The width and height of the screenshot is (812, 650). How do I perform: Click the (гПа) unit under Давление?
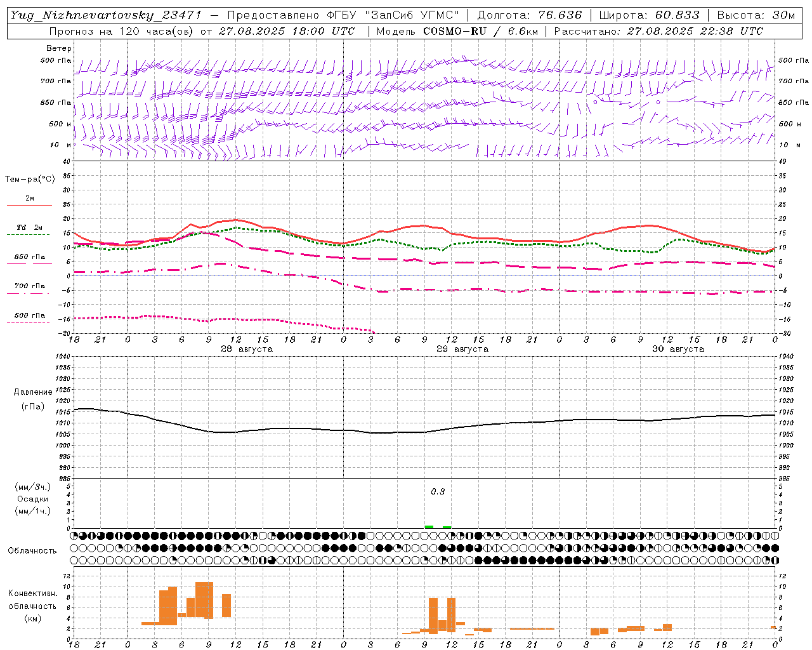coord(33,407)
